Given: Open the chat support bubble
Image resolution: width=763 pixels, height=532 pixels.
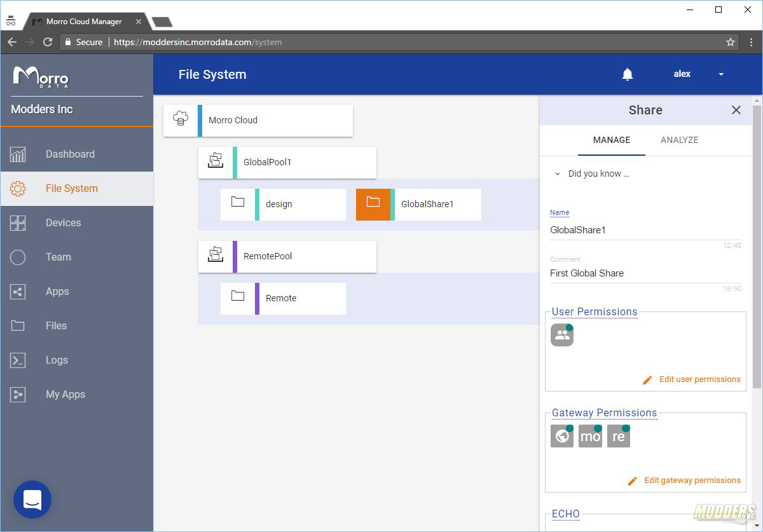Looking at the screenshot, I should tap(32, 500).
